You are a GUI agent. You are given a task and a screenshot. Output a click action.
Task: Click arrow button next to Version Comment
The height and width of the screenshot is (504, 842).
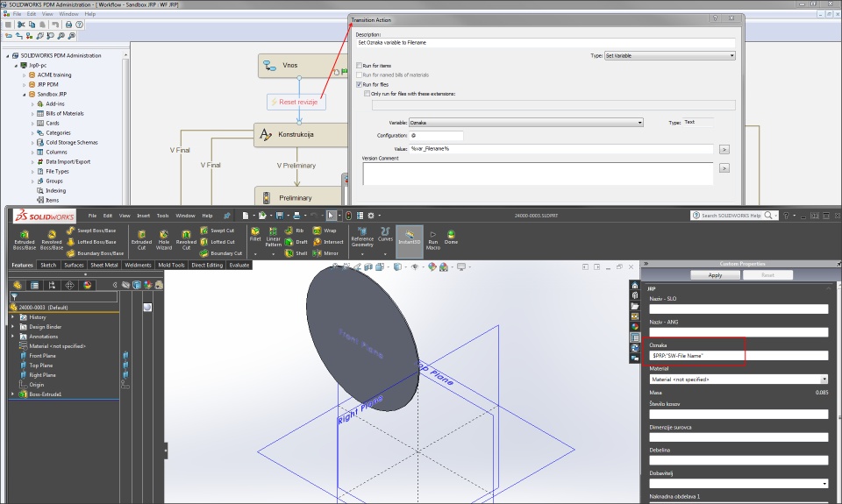click(x=724, y=168)
